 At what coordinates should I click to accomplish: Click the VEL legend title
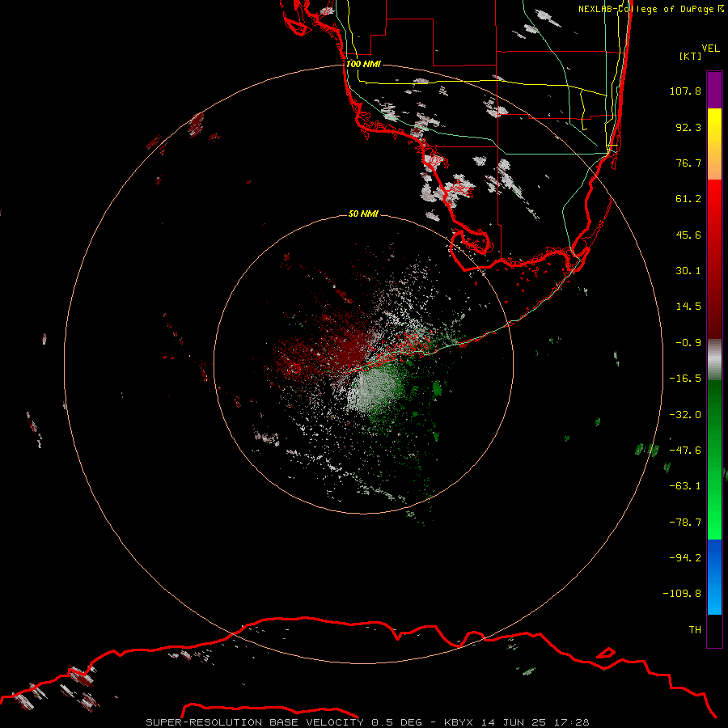710,48
